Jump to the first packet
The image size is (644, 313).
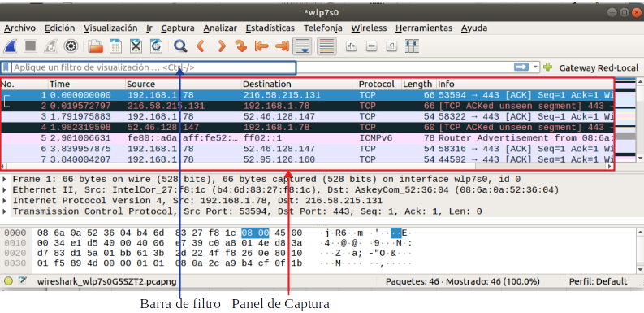pos(261,46)
